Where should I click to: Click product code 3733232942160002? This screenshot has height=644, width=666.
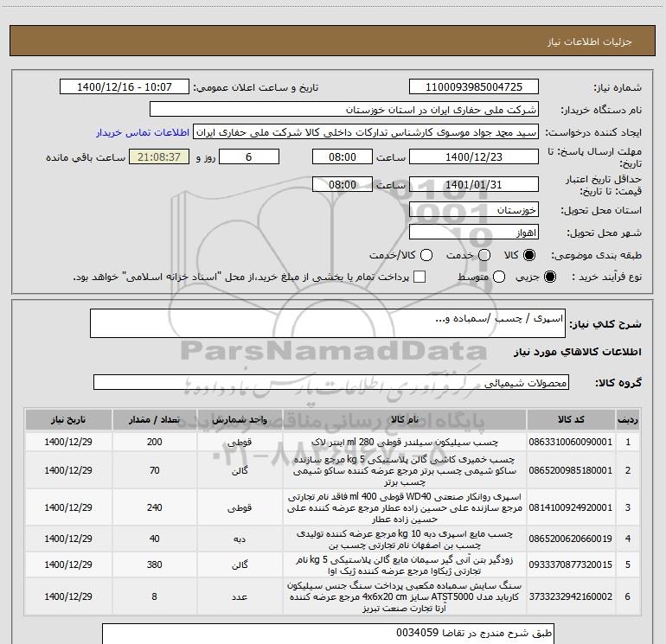[571, 596]
